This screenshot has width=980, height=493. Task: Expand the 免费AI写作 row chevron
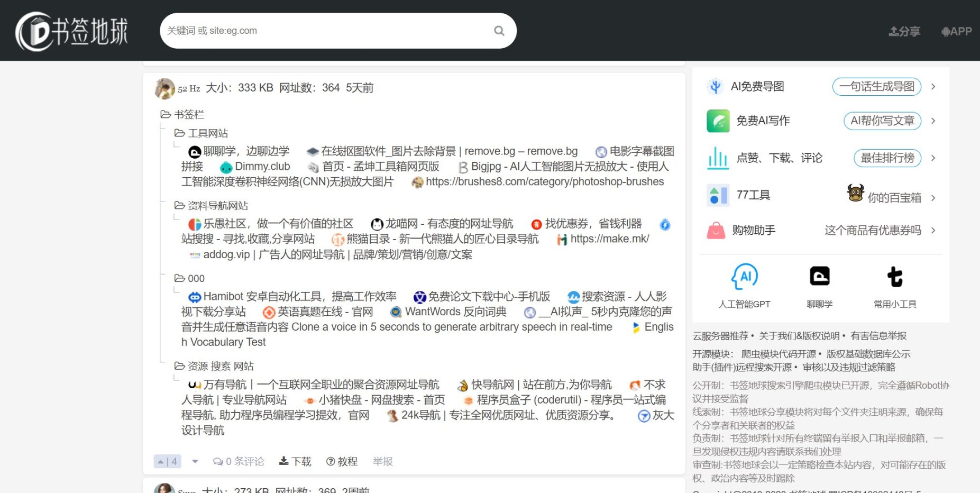tap(933, 121)
